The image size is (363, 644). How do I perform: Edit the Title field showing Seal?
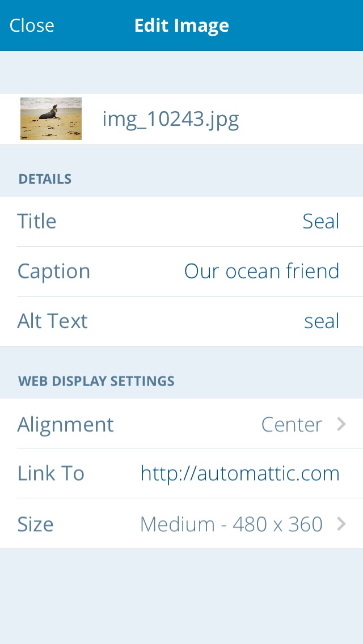coord(320,221)
